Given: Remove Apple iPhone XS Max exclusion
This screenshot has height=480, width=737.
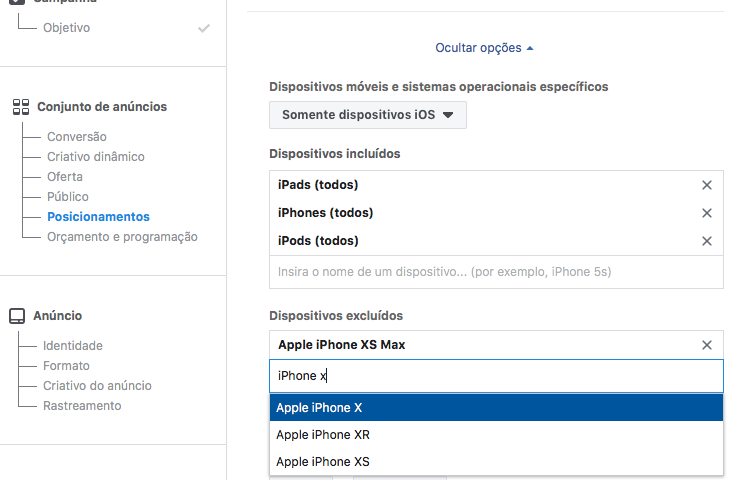Looking at the screenshot, I should pyautogui.click(x=706, y=345).
